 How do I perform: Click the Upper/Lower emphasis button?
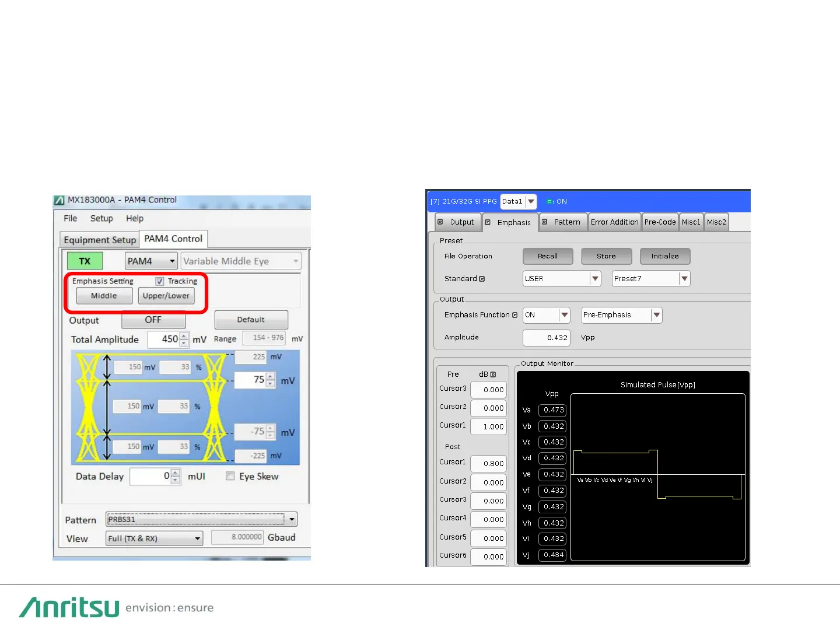click(166, 296)
